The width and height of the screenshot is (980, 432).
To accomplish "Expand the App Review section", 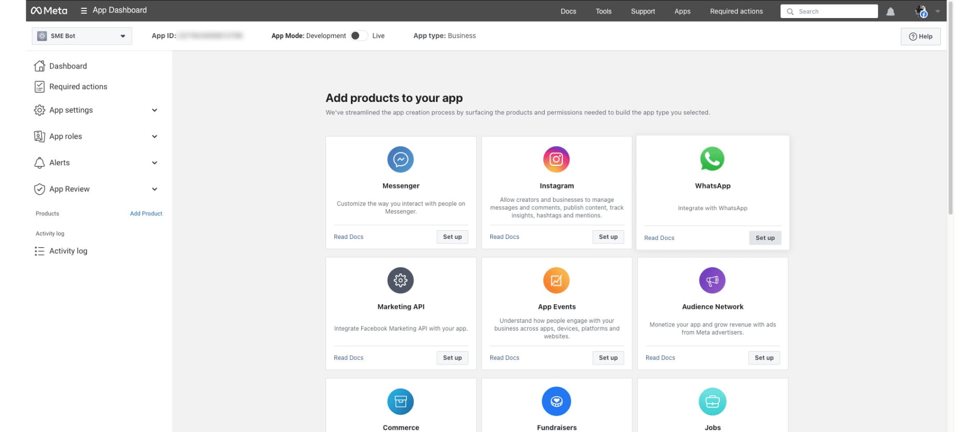I will coord(154,189).
